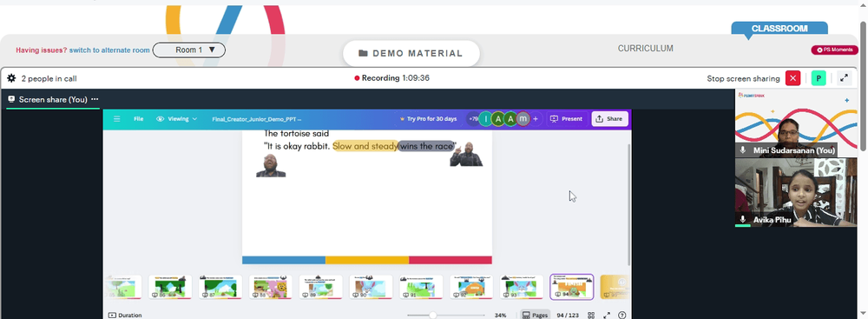Select slide thumbnail 93
This screenshot has width=868, height=319.
(x=522, y=288)
